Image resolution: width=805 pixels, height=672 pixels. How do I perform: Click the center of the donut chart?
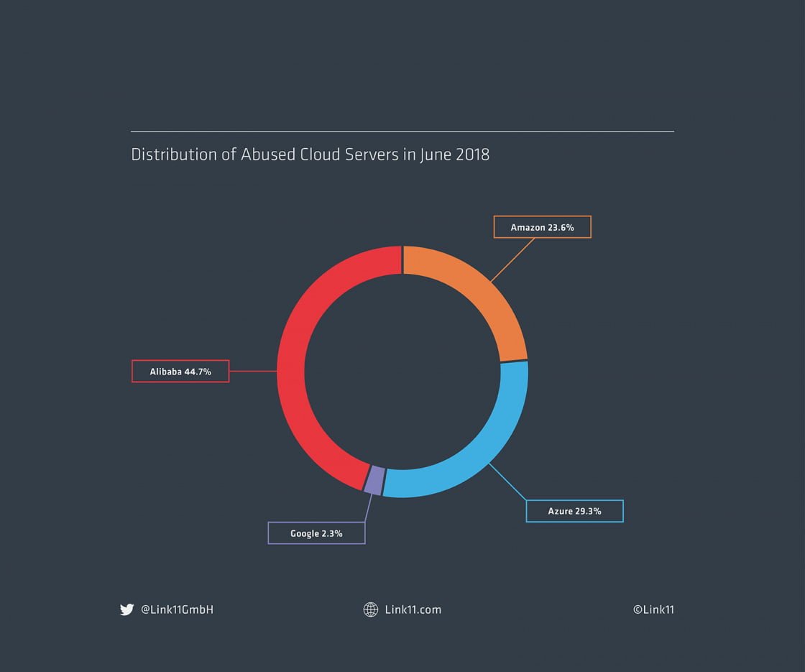[402, 372]
